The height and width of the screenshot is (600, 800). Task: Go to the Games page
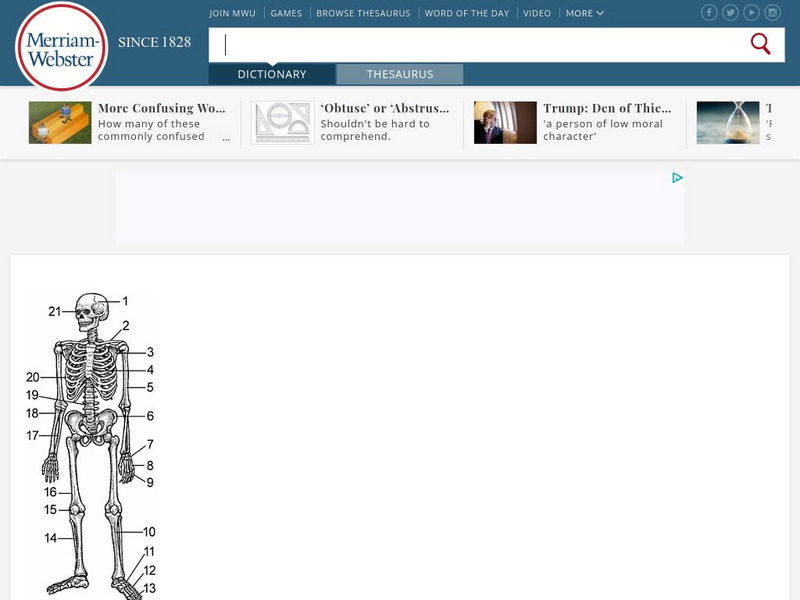(286, 13)
